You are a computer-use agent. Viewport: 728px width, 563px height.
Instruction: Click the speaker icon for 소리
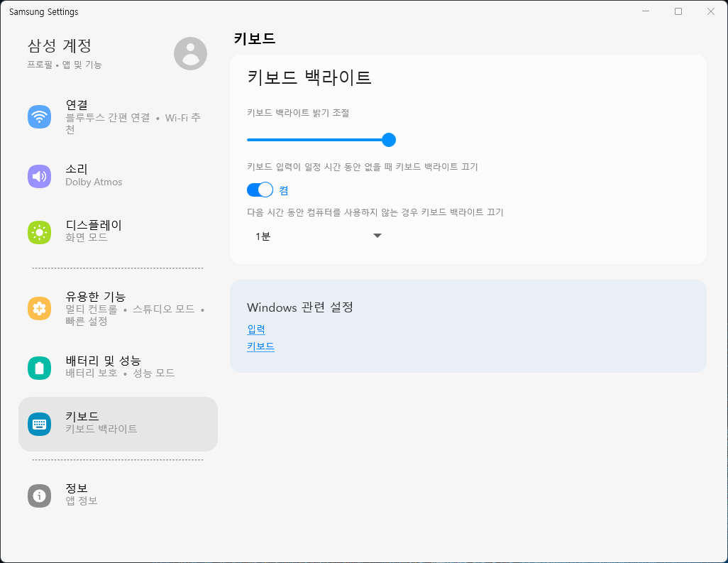tap(39, 176)
